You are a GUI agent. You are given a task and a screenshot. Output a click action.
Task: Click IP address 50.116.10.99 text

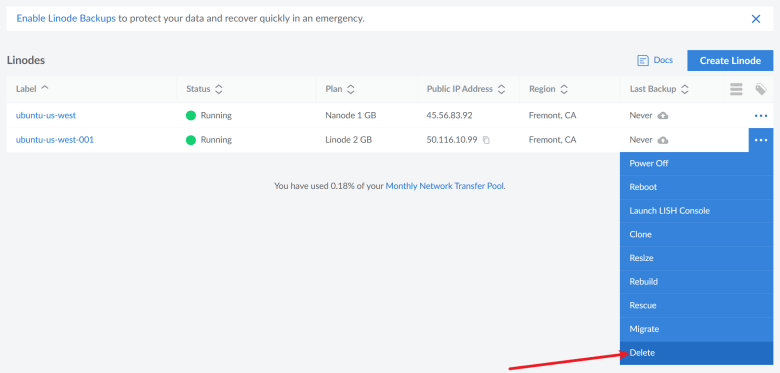click(x=452, y=140)
